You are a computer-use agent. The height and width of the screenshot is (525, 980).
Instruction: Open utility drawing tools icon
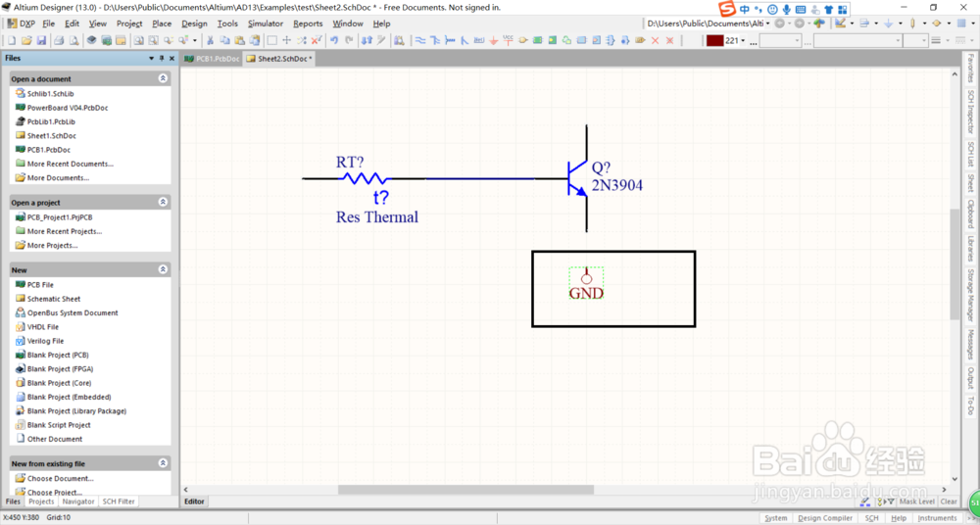[840, 24]
